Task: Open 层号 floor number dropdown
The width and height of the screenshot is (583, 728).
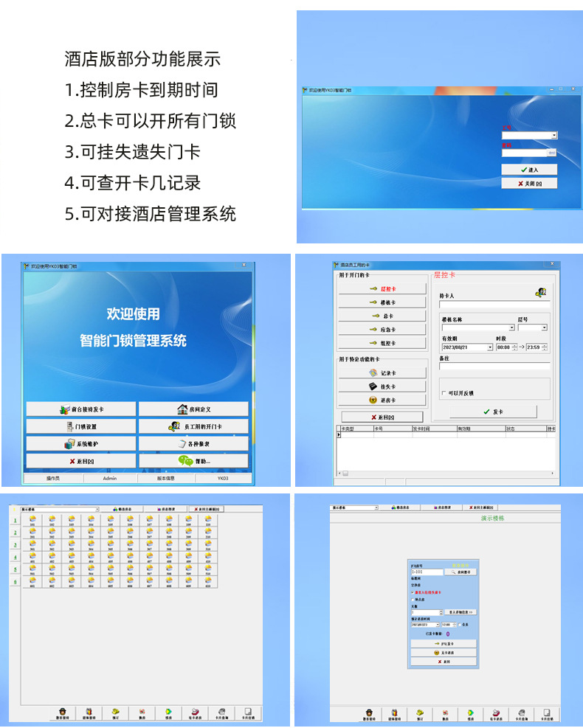Action: coord(544,327)
